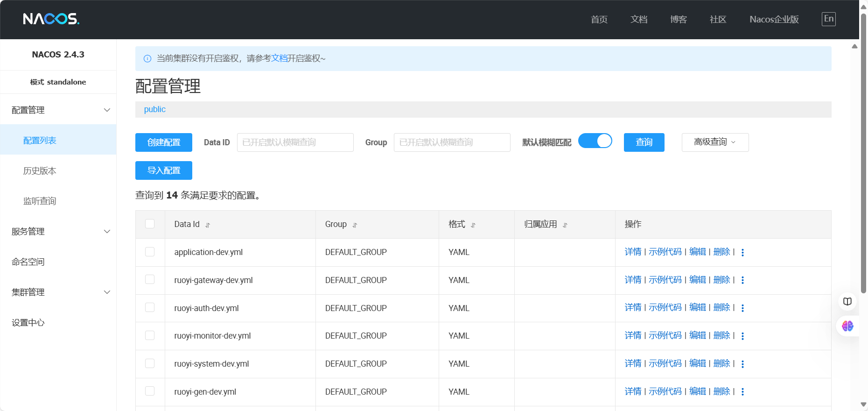
Task: Check the ruoyi-gen-dev.yml row checkbox
Action: click(150, 391)
